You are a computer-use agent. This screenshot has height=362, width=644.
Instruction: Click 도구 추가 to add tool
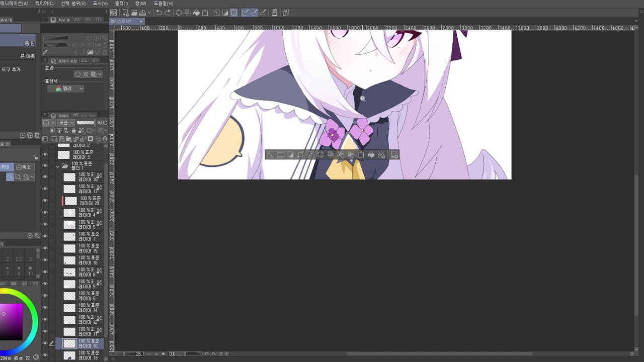[x=11, y=69]
